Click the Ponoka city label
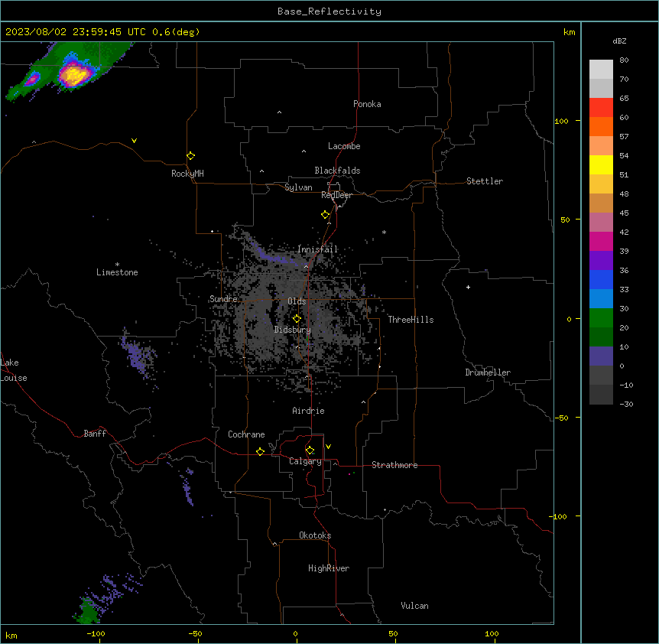The height and width of the screenshot is (644, 659). click(x=367, y=104)
